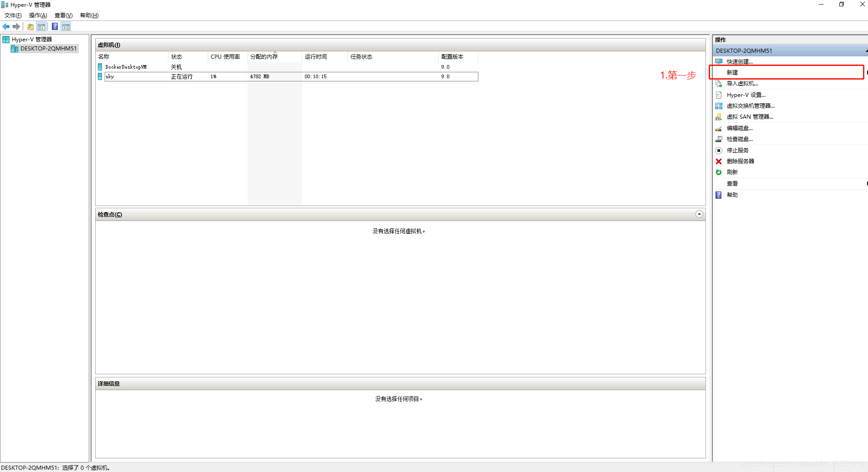This screenshot has height=472, width=868.
Task: Sort virtual machines by 状态 column
Action: click(188, 57)
